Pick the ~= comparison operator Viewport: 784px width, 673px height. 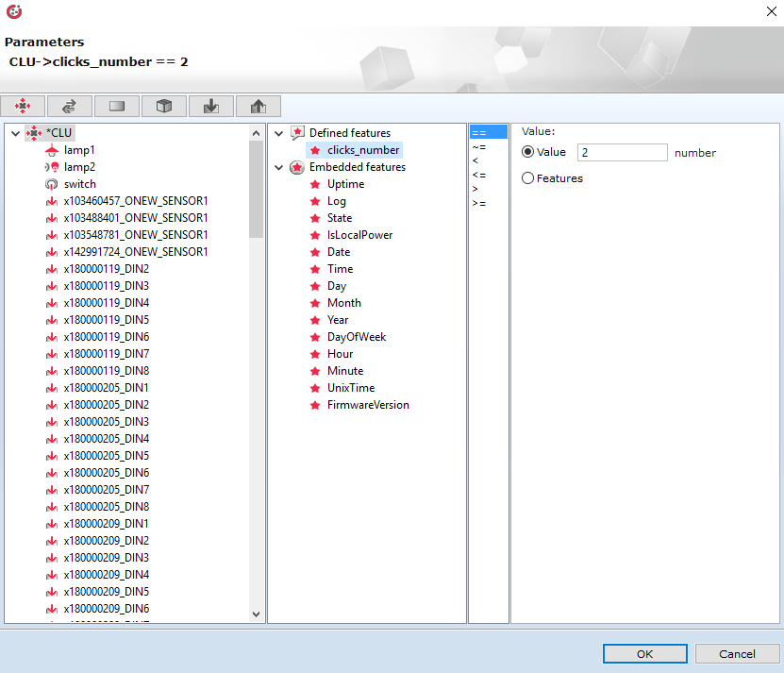[x=478, y=147]
